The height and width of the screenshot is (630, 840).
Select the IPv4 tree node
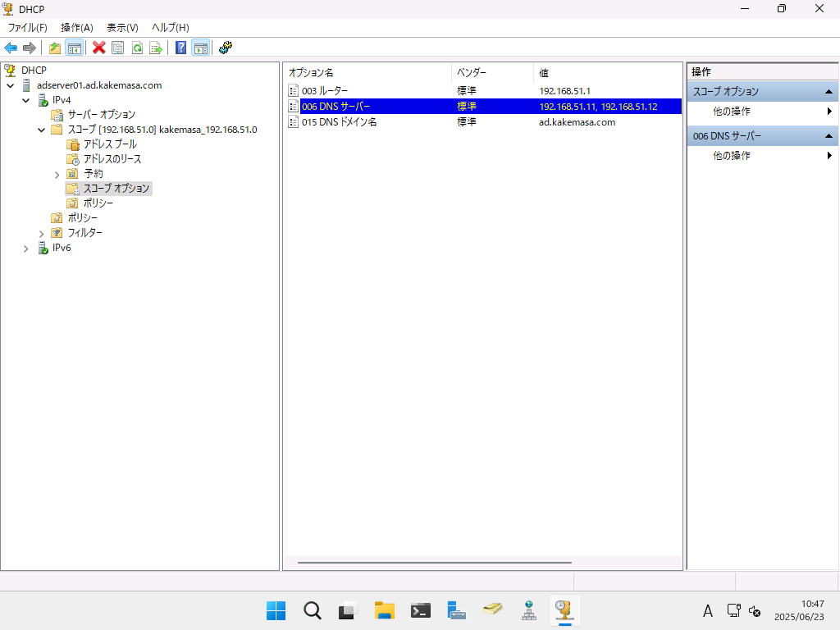(62, 100)
